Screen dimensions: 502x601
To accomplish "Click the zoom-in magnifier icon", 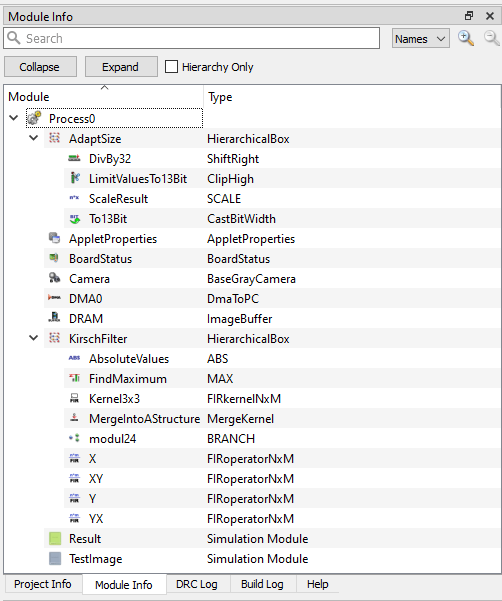I will [x=466, y=38].
